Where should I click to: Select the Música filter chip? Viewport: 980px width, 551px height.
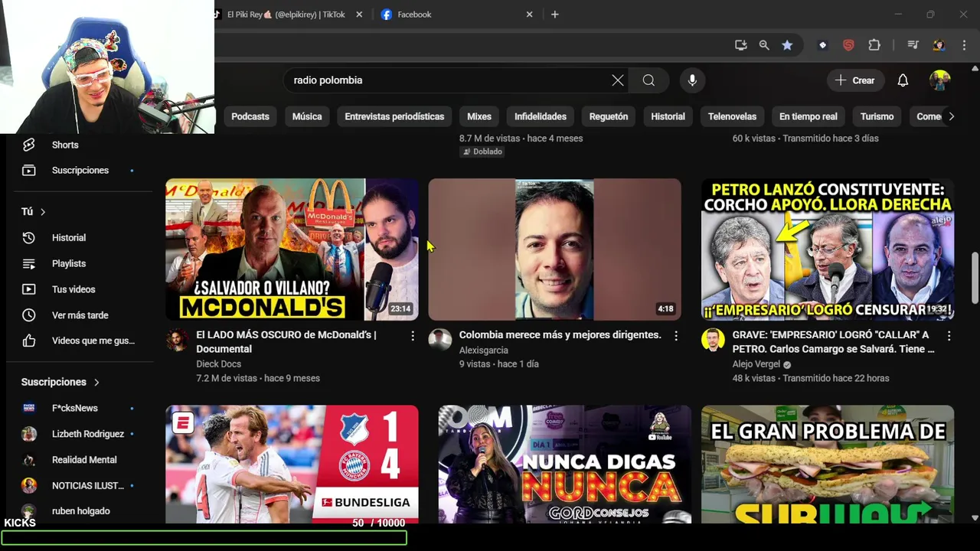(x=307, y=116)
